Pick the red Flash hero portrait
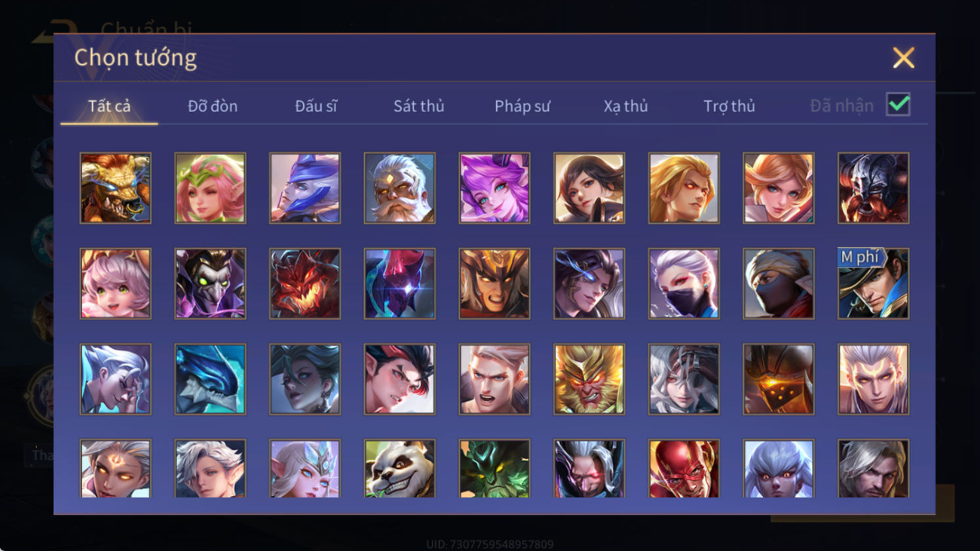The height and width of the screenshot is (551, 980). [684, 468]
